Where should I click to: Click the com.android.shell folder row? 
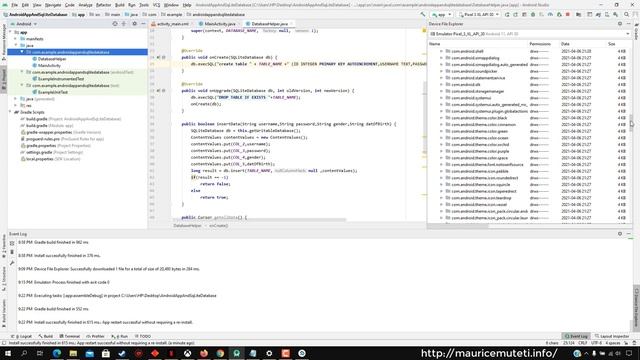pyautogui.click(x=529, y=51)
